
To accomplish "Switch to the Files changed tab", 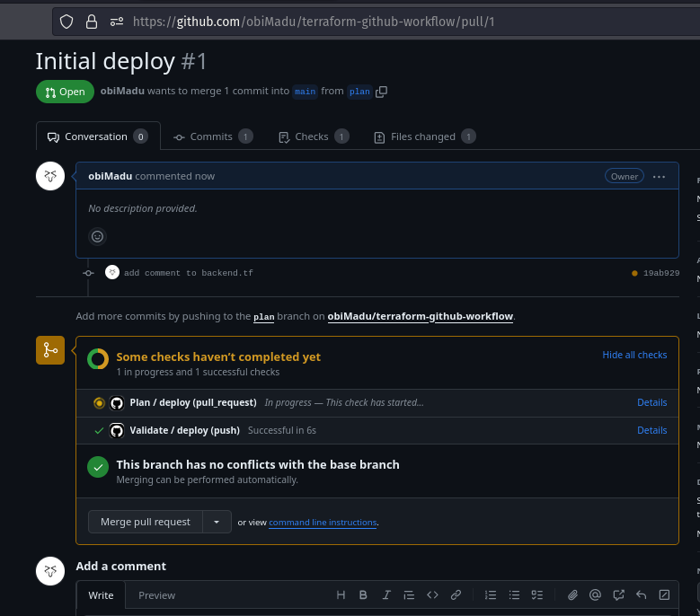I will pos(424,136).
